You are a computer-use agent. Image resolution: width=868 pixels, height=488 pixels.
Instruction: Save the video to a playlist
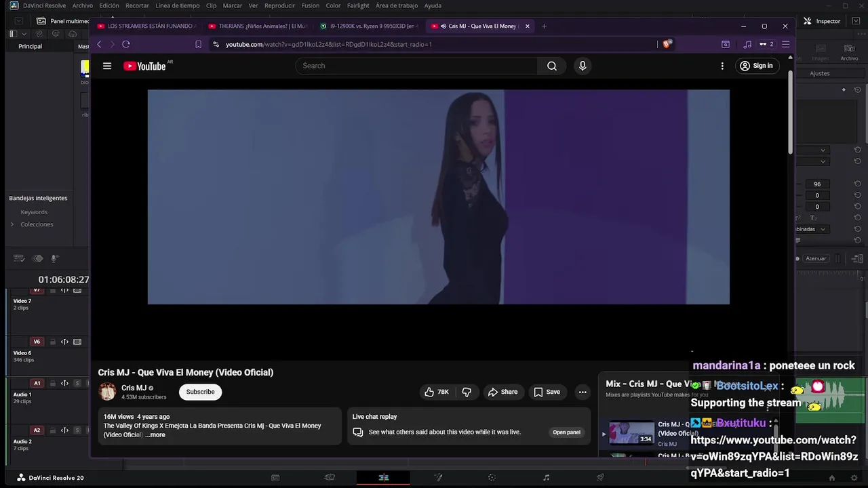click(547, 392)
